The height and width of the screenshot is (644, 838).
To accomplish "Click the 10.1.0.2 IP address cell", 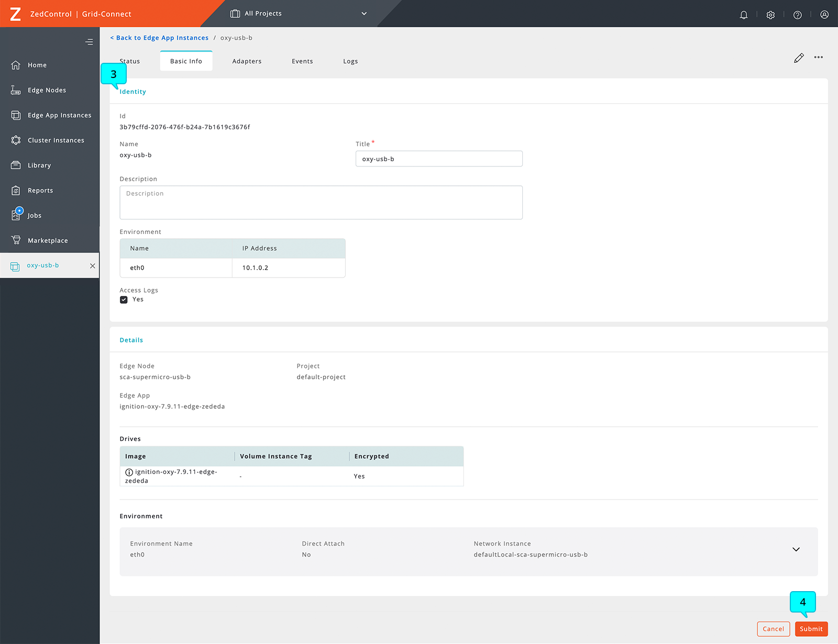I will coord(289,268).
